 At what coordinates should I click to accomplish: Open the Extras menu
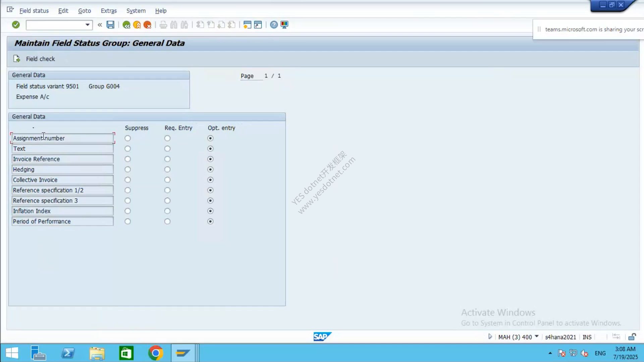point(109,11)
